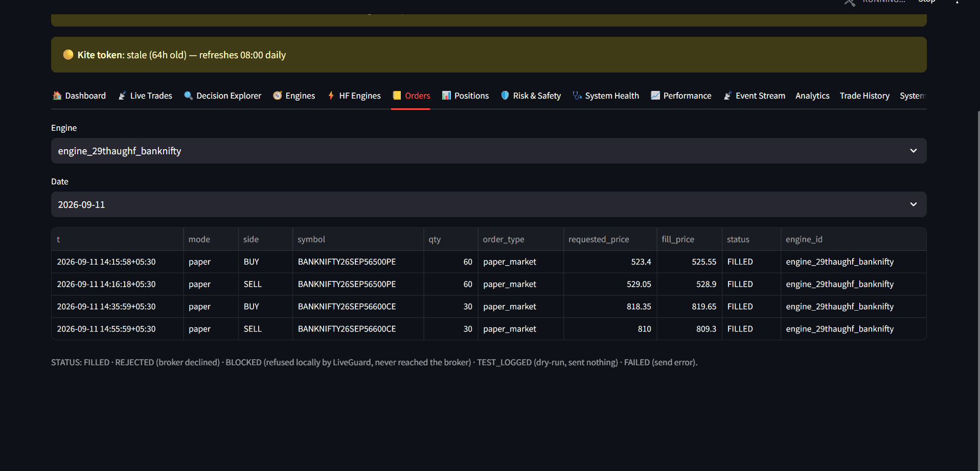Sort by the fill_price column header
The image size is (980, 471).
click(x=689, y=239)
